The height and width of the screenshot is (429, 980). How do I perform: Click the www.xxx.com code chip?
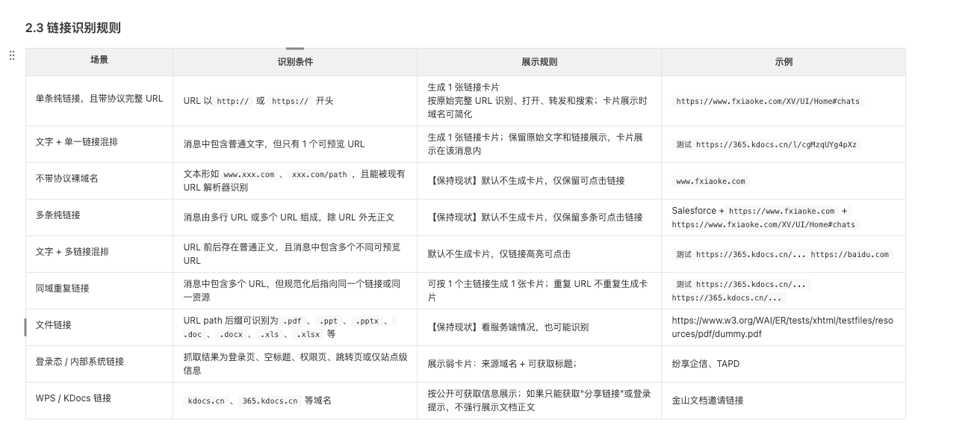pos(249,174)
